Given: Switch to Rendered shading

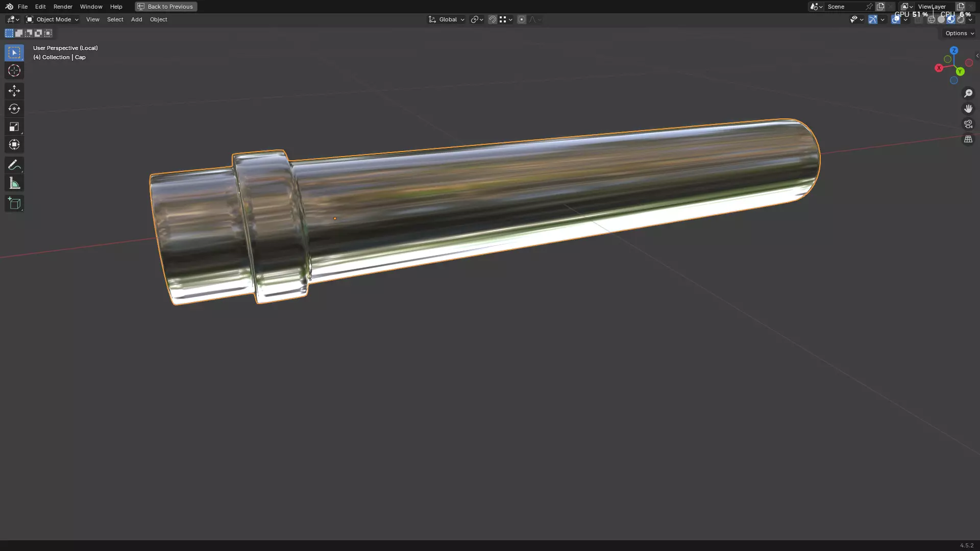Looking at the screenshot, I should 961,19.
